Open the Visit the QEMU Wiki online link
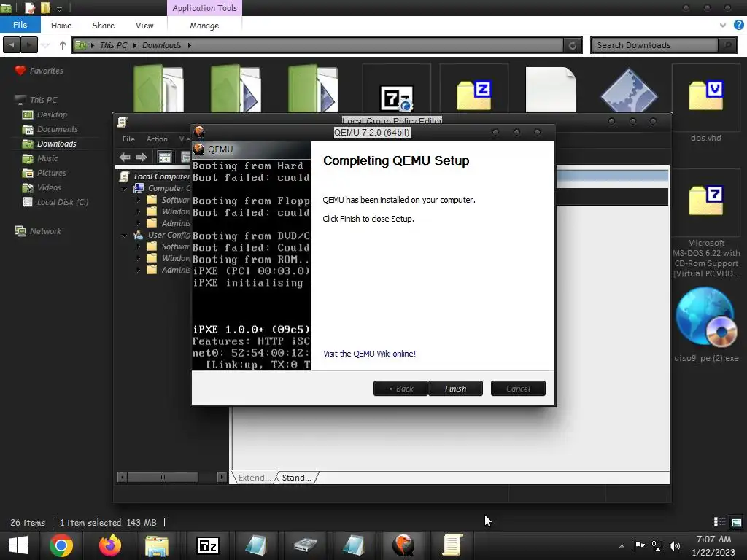This screenshot has width=747, height=560. click(x=369, y=354)
